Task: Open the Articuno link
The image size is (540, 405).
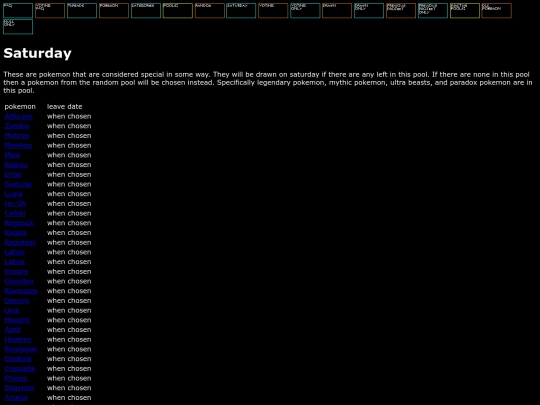Action: click(x=19, y=116)
